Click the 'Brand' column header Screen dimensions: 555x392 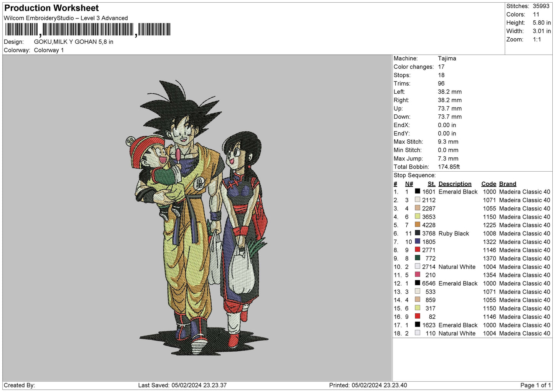point(508,184)
